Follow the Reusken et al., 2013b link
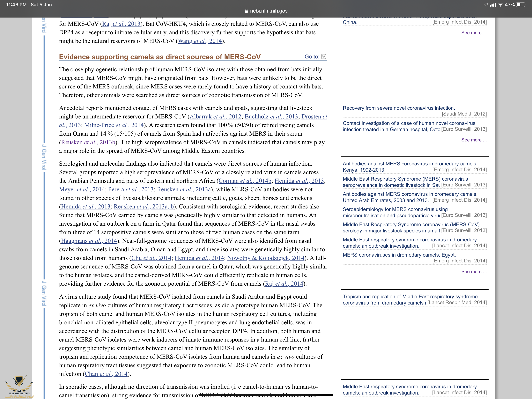This screenshot has height=399, width=532. pyautogui.click(x=88, y=142)
